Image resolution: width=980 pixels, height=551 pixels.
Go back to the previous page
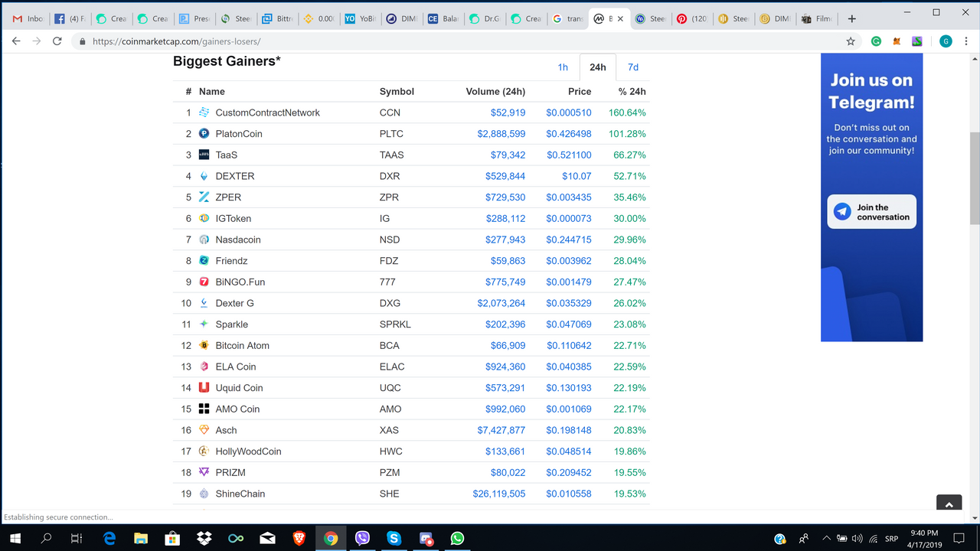pyautogui.click(x=16, y=41)
